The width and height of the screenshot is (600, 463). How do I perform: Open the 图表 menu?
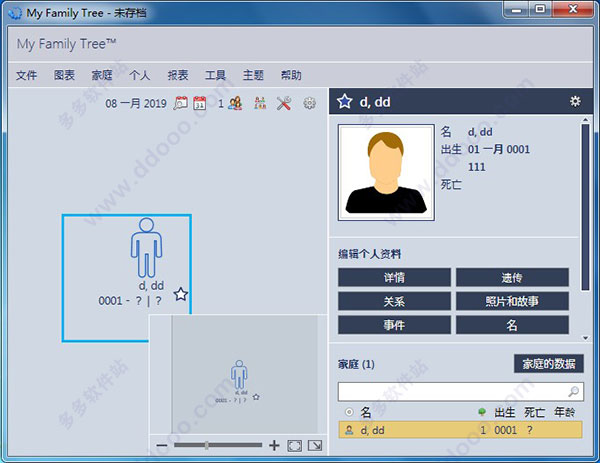pyautogui.click(x=64, y=75)
